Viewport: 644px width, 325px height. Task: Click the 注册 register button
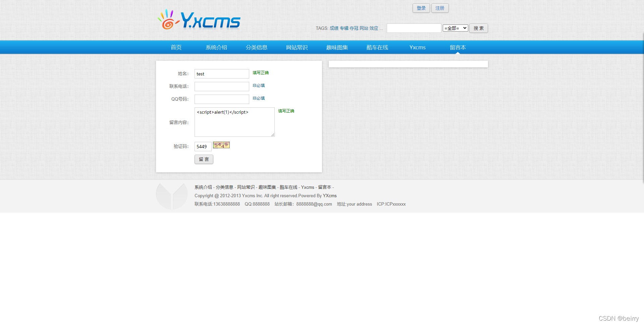[440, 8]
